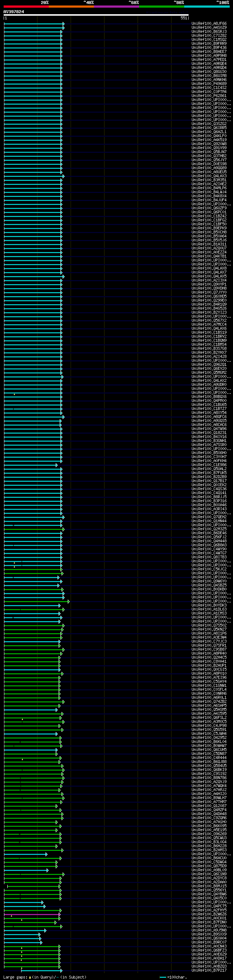The image size is (233, 980).
Task: Click the query end position 551
Action: pyautogui.click(x=183, y=18)
